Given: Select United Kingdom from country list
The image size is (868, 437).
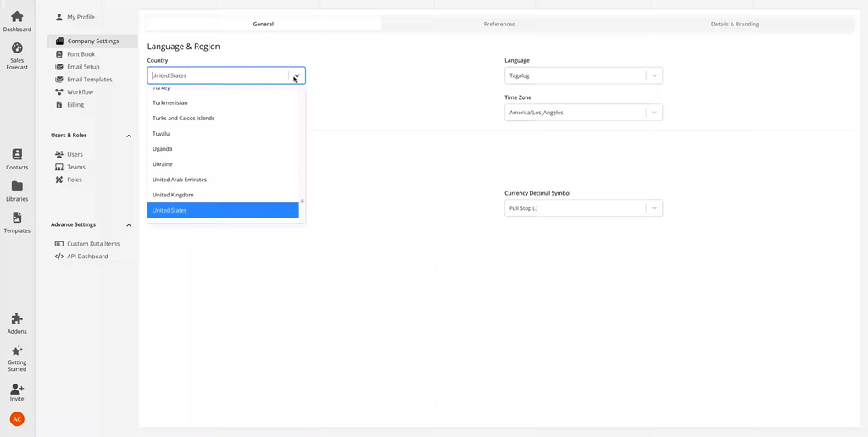Looking at the screenshot, I should (x=173, y=195).
